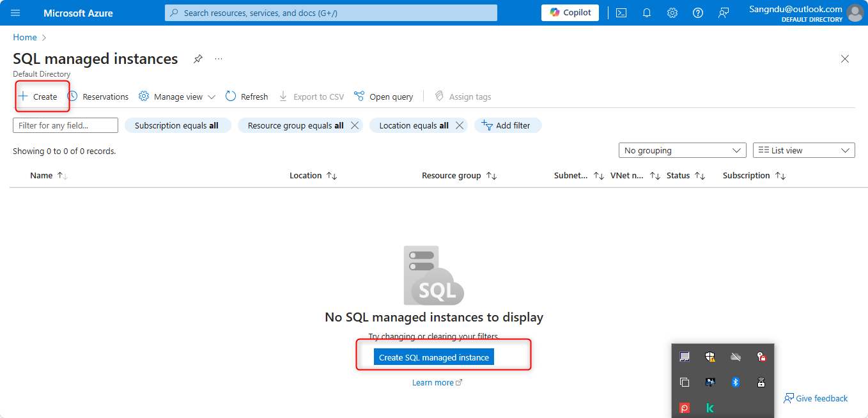The width and height of the screenshot is (868, 418).
Task: Click Export to CSV
Action: pyautogui.click(x=311, y=97)
